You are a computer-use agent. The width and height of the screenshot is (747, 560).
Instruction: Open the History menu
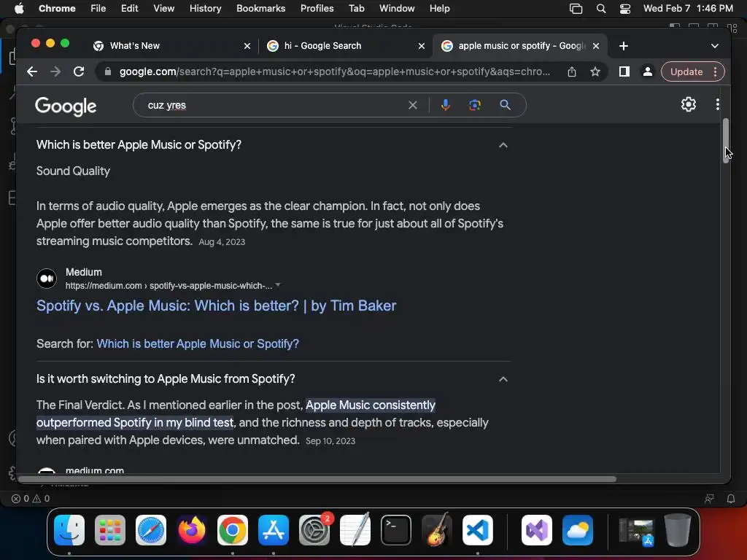point(205,9)
